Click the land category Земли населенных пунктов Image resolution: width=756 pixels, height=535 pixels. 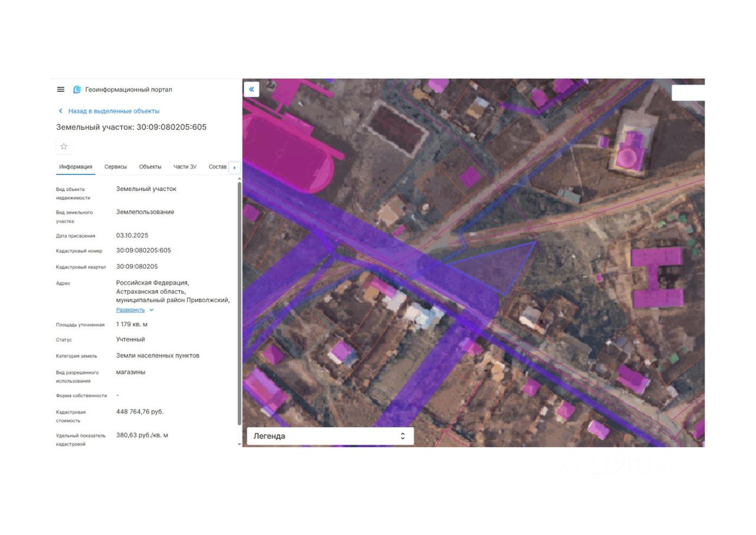coord(158,356)
